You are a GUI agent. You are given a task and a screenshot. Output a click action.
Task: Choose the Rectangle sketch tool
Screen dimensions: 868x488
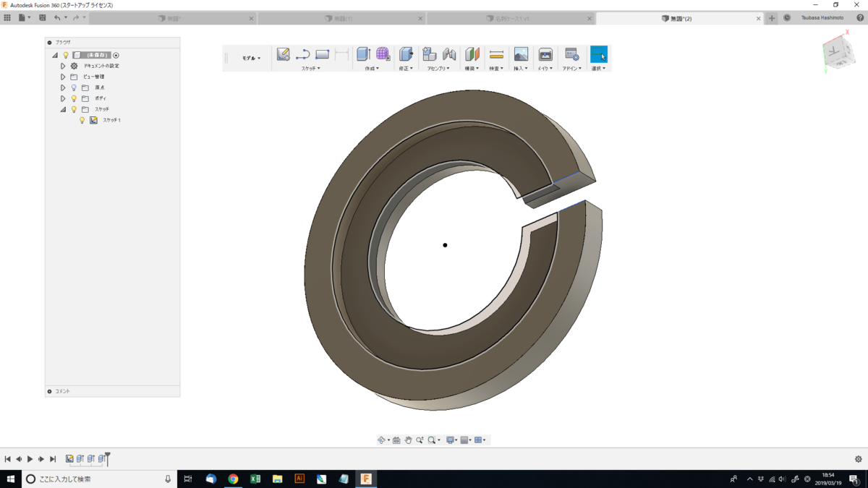[323, 54]
